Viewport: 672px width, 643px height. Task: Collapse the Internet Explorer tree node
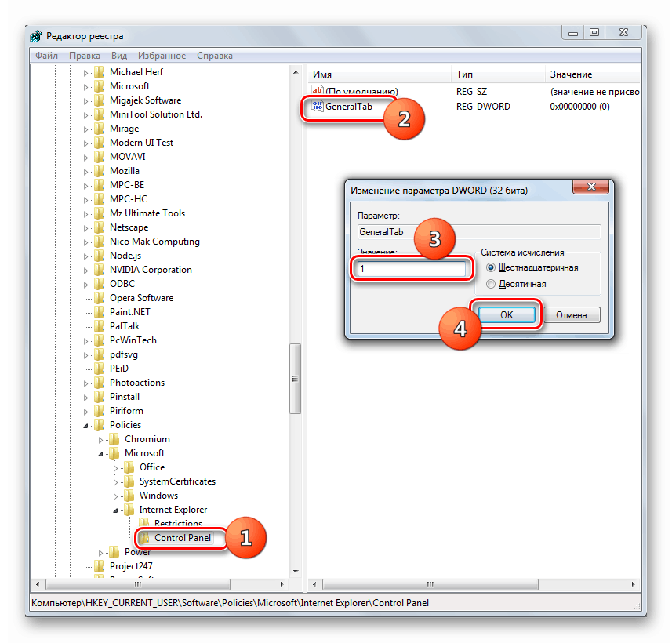(116, 511)
